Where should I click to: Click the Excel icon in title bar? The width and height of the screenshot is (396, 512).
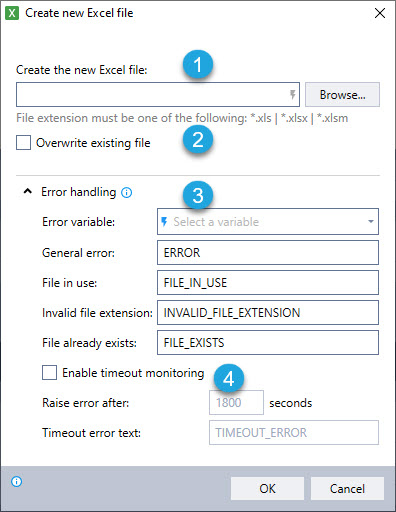point(12,13)
